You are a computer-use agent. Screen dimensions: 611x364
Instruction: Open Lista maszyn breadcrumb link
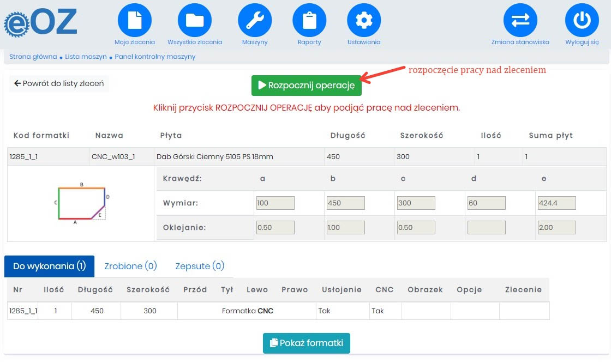point(85,57)
